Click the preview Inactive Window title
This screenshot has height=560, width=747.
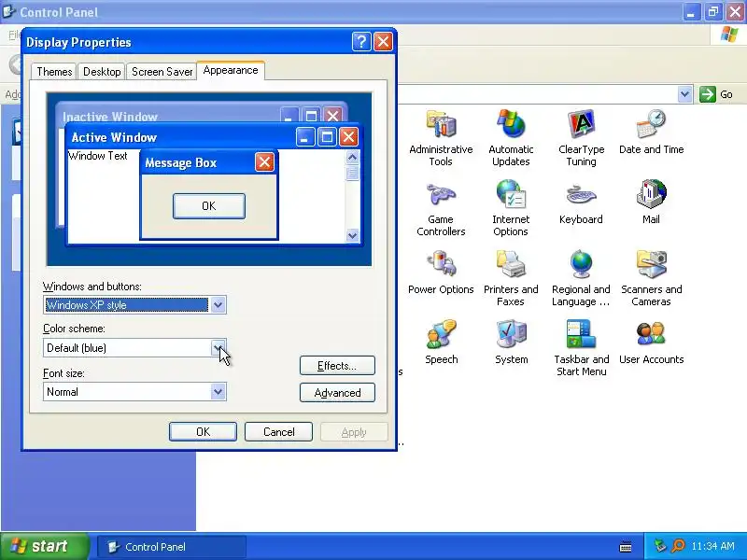click(x=110, y=117)
